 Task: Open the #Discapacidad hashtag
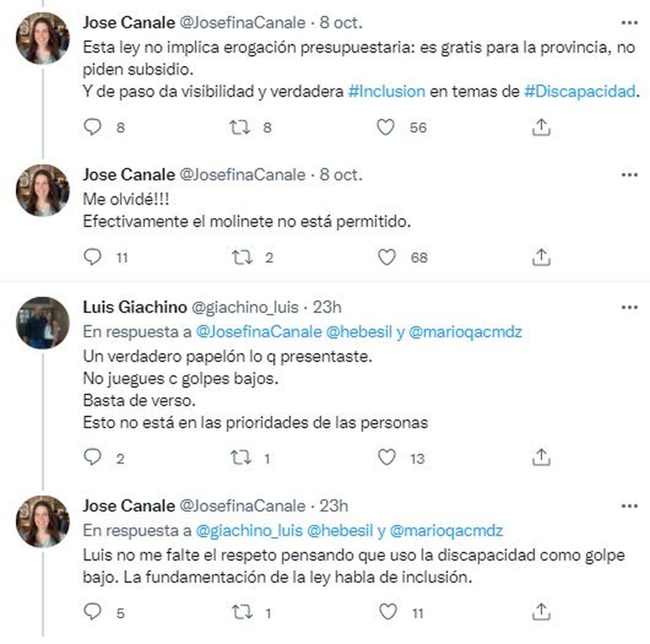580,92
